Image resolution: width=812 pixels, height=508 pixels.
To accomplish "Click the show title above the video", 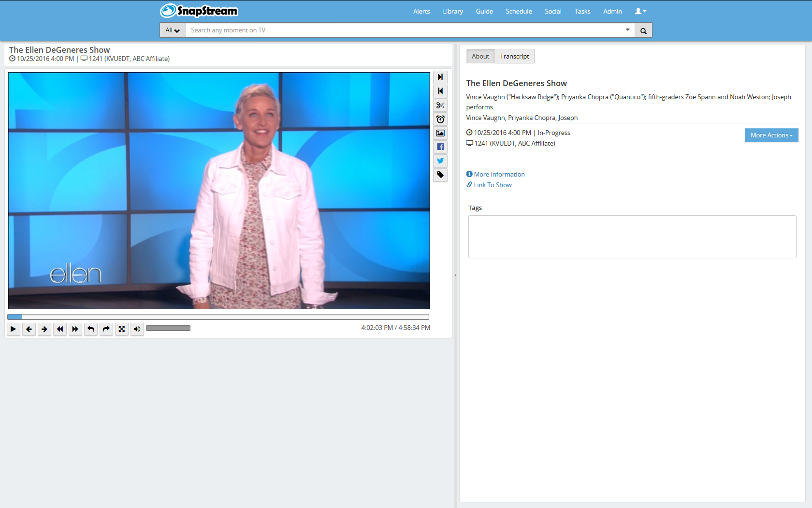I will 59,50.
